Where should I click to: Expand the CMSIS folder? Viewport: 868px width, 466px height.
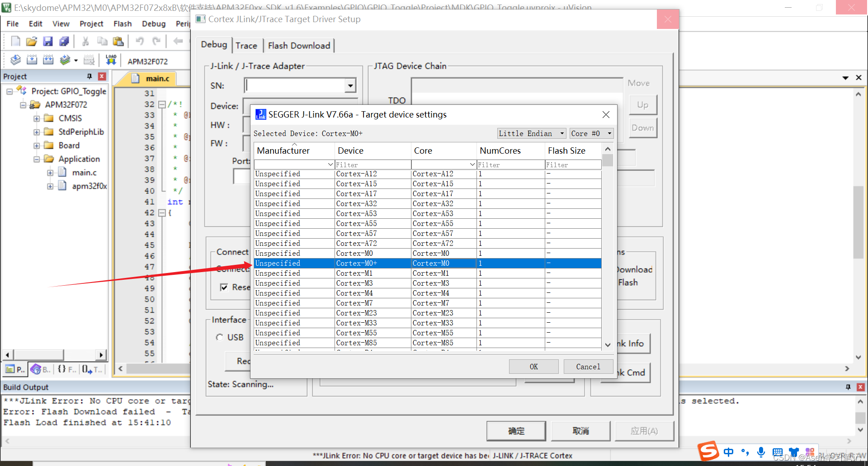37,118
